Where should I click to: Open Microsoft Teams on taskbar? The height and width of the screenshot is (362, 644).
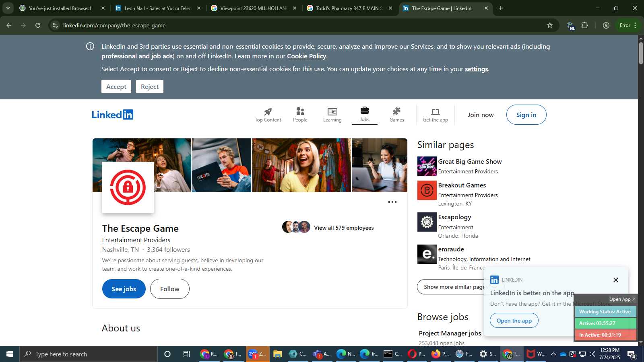pos(322,354)
